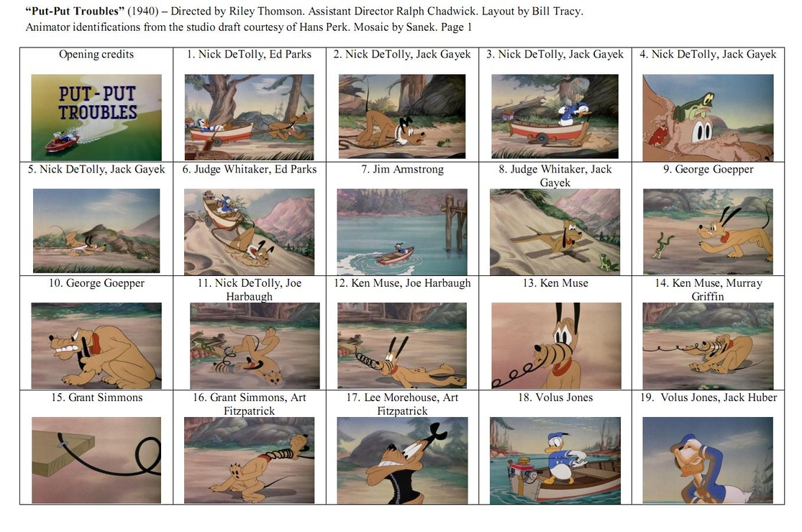Click scene 5 thumbnail of Pluto crawling

[96, 231]
